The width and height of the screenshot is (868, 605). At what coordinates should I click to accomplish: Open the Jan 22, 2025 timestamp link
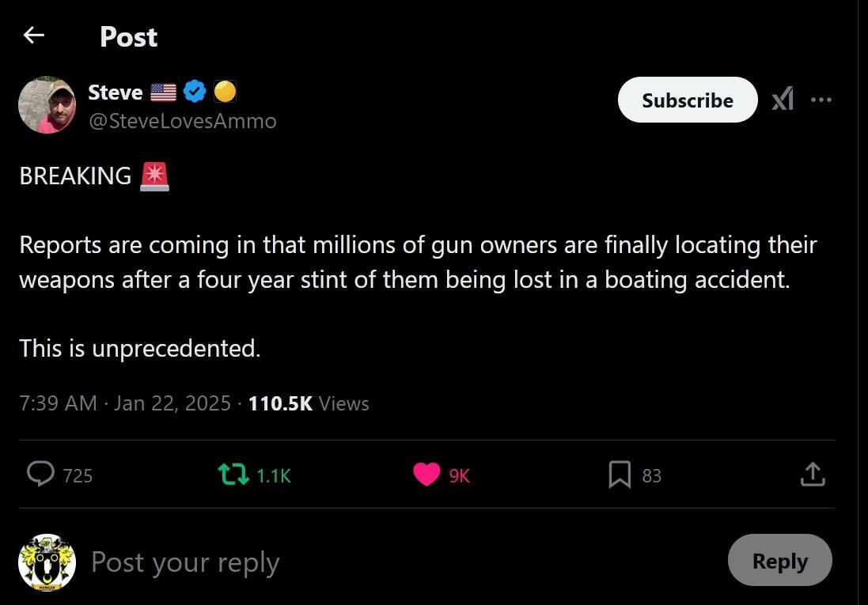click(172, 403)
